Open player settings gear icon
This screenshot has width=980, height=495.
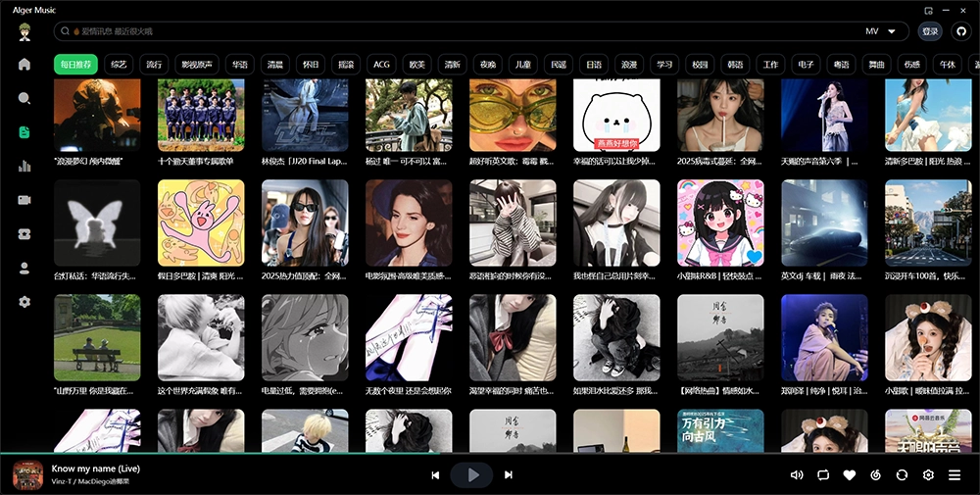[928, 475]
